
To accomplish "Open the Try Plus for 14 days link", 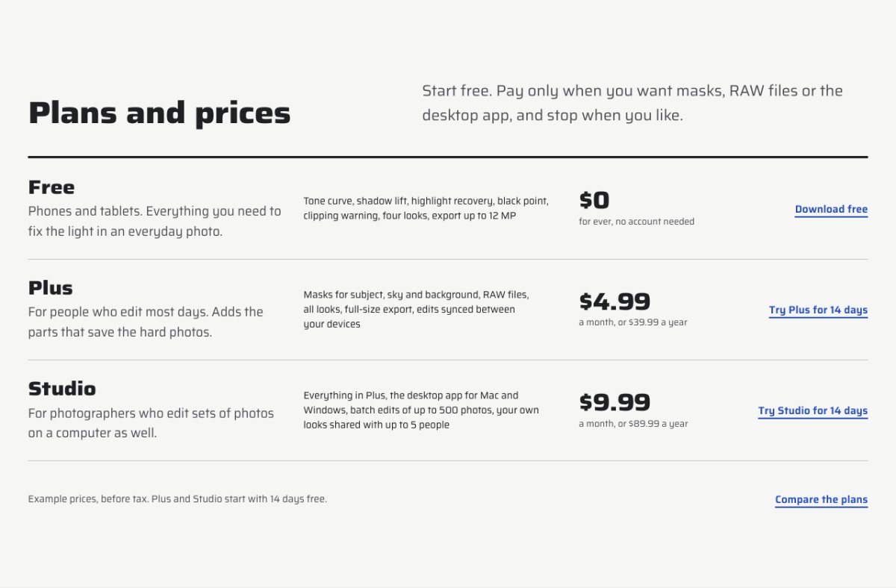I will click(818, 310).
